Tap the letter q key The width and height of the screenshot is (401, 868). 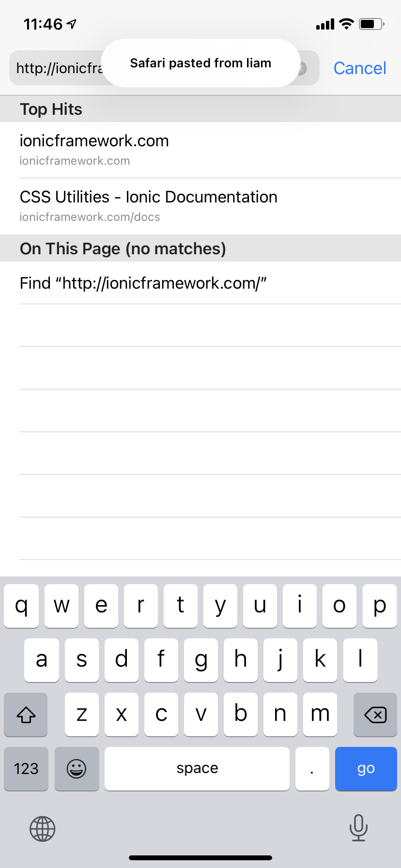(x=21, y=605)
